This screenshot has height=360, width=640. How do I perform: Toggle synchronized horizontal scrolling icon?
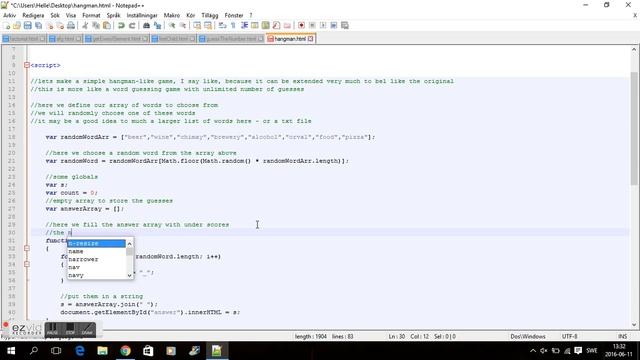[208, 26]
